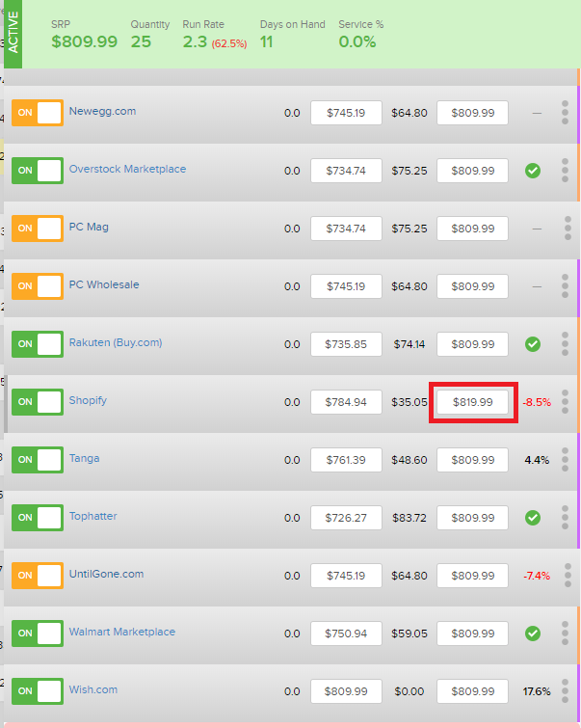Toggle the Wish.com ON switch
This screenshot has width=581, height=728.
pos(38,691)
